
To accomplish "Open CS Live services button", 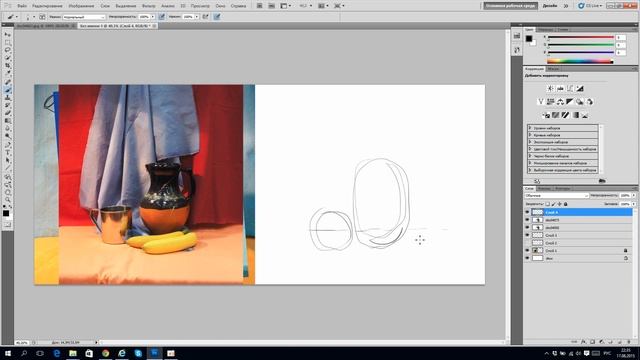I will coord(590,6).
